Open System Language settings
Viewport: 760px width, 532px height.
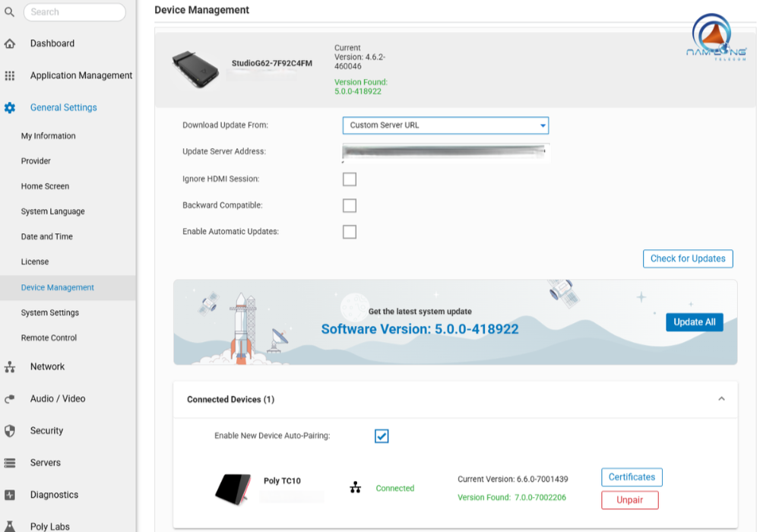[x=53, y=211]
